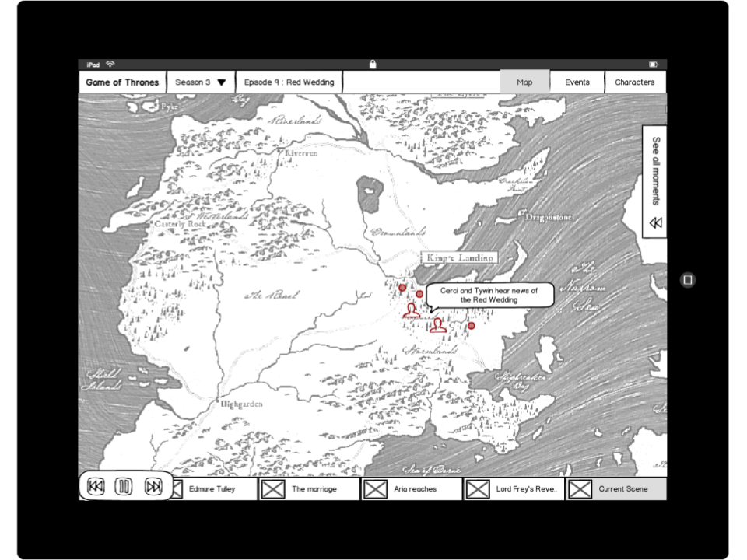Open the Aria reaches scene
The image size is (747, 560).
click(x=412, y=488)
